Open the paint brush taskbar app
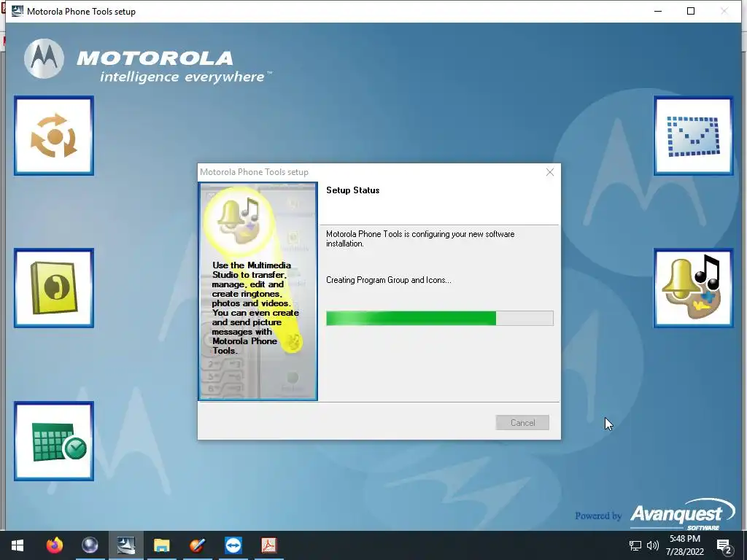The image size is (747, 560). click(x=197, y=545)
